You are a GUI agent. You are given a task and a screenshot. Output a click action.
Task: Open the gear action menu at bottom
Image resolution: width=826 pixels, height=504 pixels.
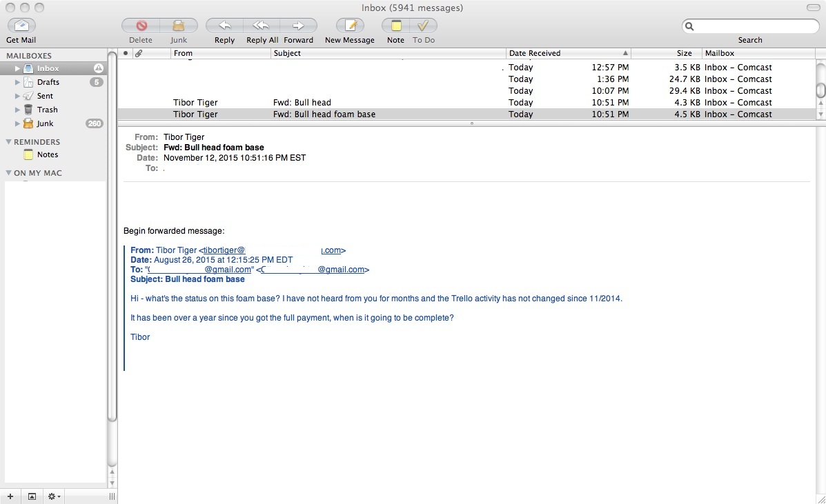point(53,496)
